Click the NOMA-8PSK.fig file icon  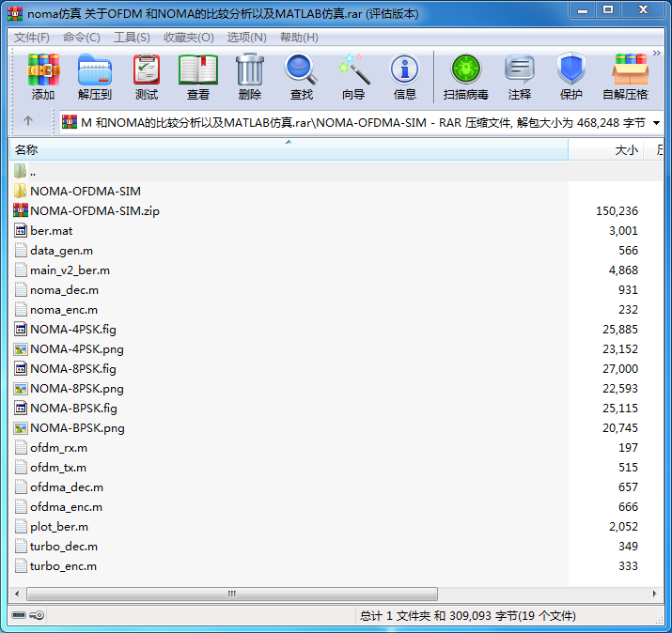pos(21,369)
